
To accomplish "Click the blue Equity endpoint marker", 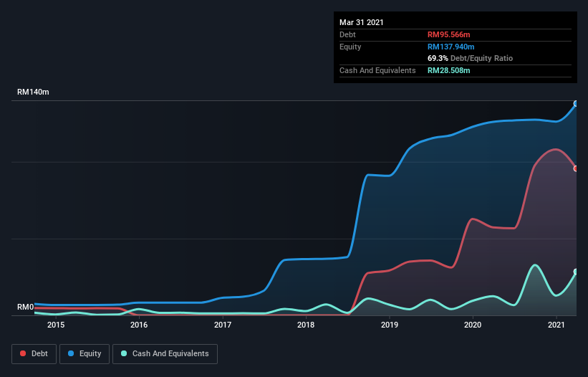I will pos(576,103).
